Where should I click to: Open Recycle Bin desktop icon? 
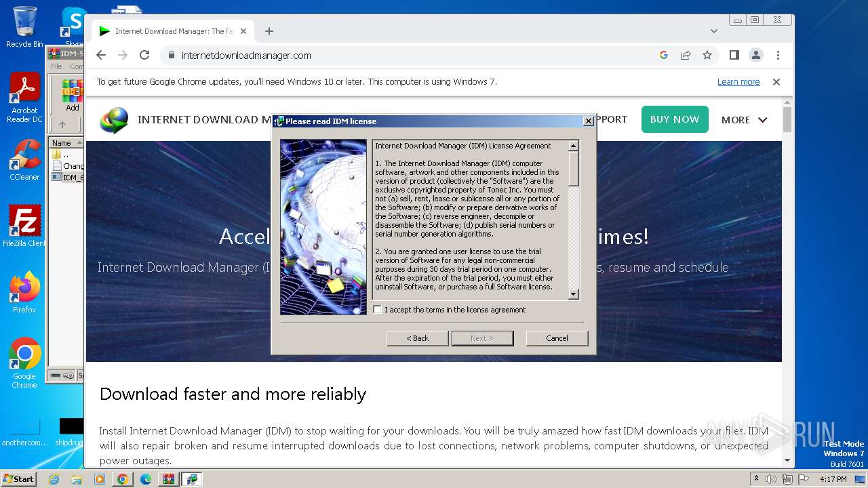pyautogui.click(x=24, y=27)
